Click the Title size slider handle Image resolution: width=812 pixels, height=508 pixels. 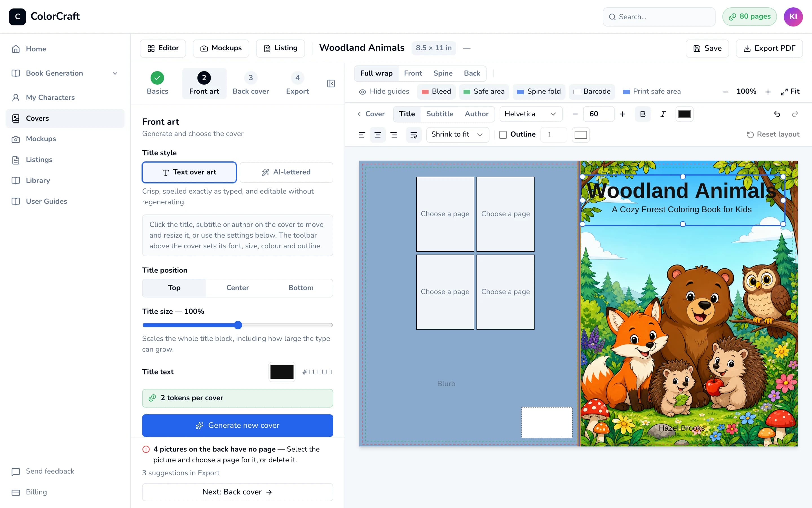click(x=238, y=325)
